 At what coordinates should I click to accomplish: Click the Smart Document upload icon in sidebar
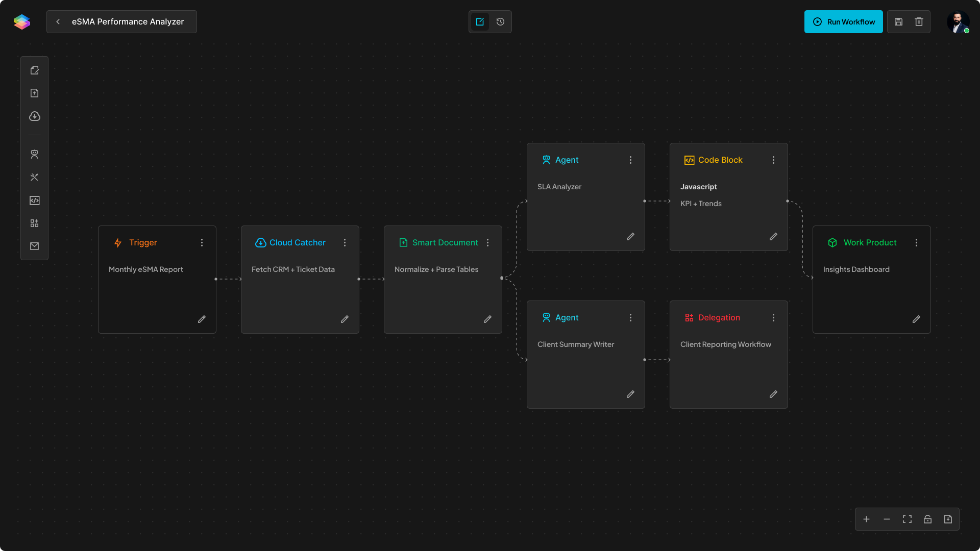[x=34, y=93]
